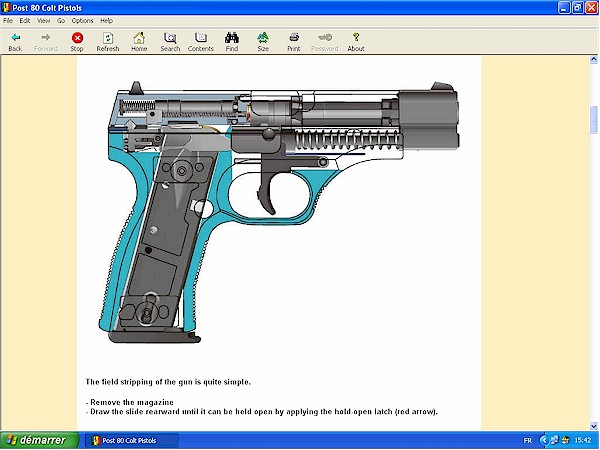Open the View menu

[43, 21]
